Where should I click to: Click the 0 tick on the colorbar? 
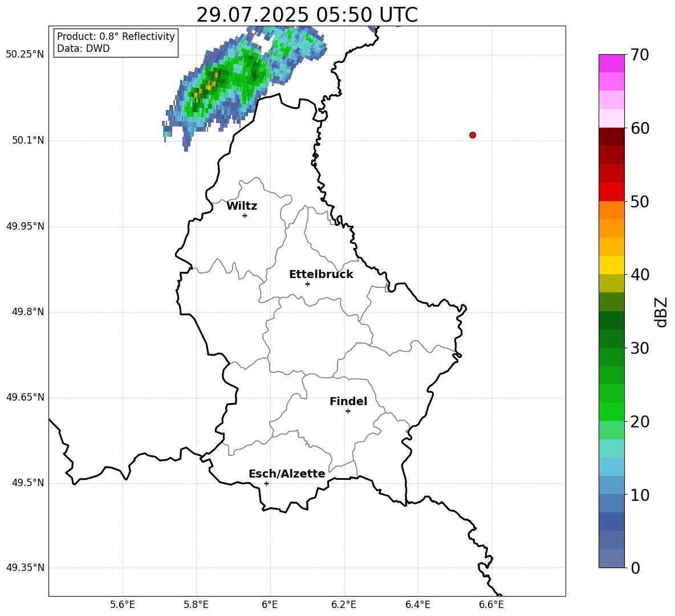coord(635,568)
